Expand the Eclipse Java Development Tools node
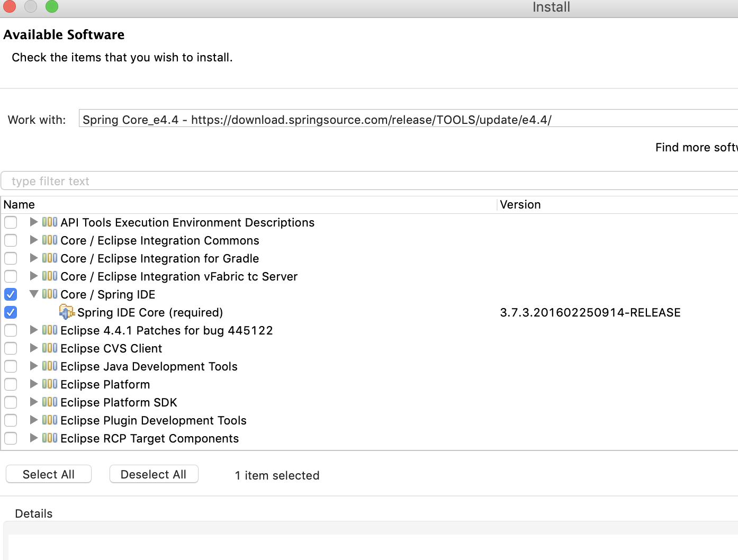Image resolution: width=738 pixels, height=560 pixels. (x=33, y=366)
